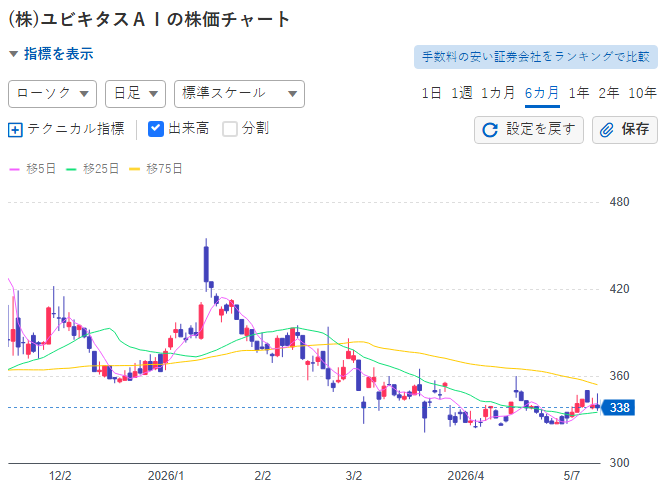666x490 pixels.
Task: Click the 5/7 date axis label
Action: point(571,476)
